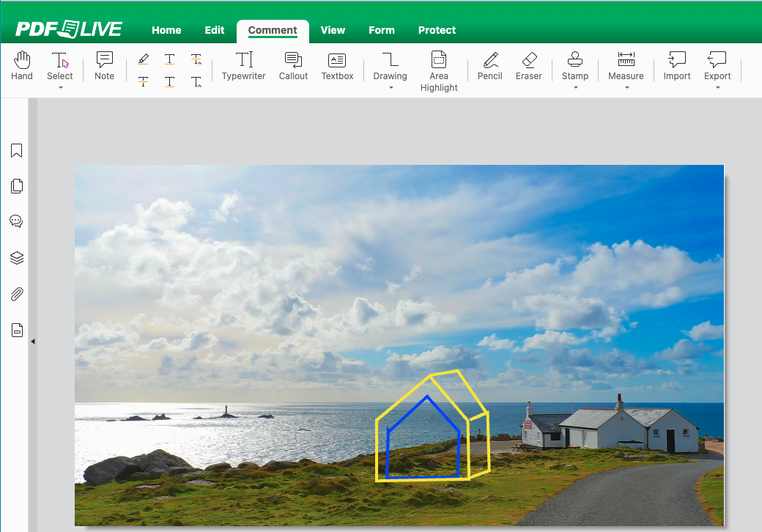Open the page Thumbnails panel

pyautogui.click(x=16, y=185)
